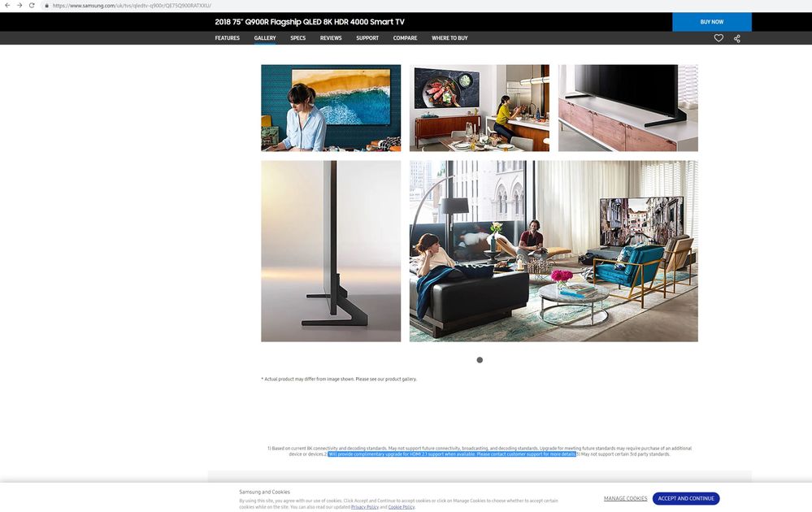This screenshot has height=512, width=812.
Task: Click the share icon
Action: tap(737, 38)
